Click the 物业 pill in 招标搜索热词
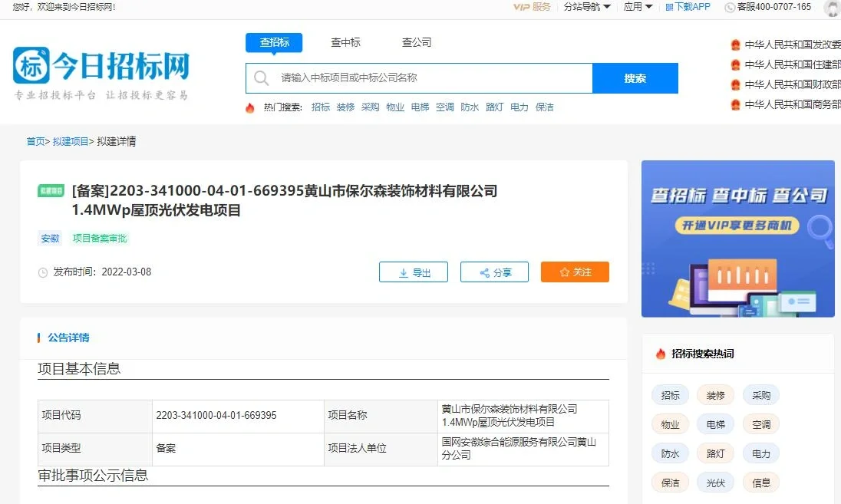 click(x=670, y=425)
